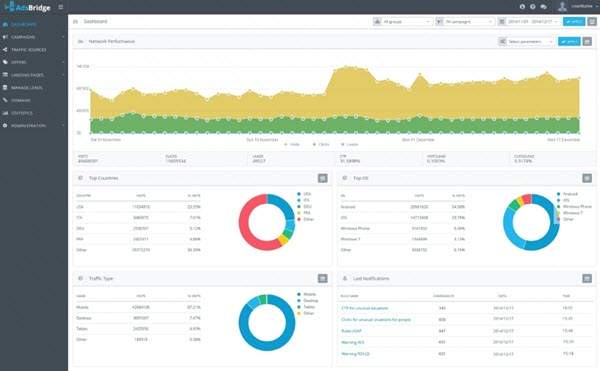The height and width of the screenshot is (371, 600).
Task: Click the parameters icon beside Select parameters
Action: (x=502, y=41)
